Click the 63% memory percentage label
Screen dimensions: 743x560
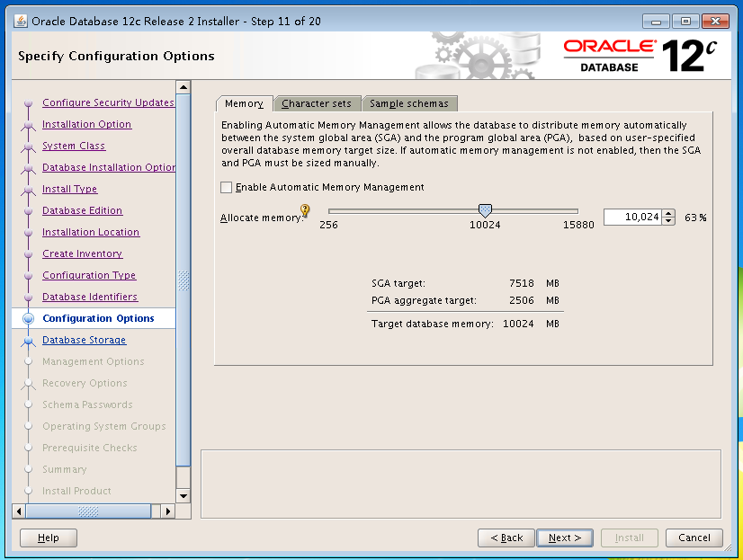click(x=695, y=218)
